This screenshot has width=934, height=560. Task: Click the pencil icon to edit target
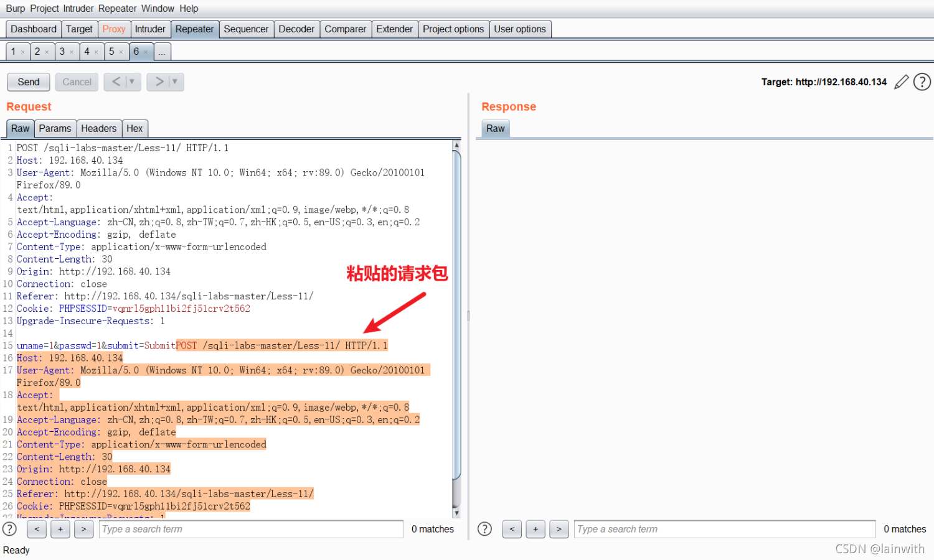[x=901, y=82]
